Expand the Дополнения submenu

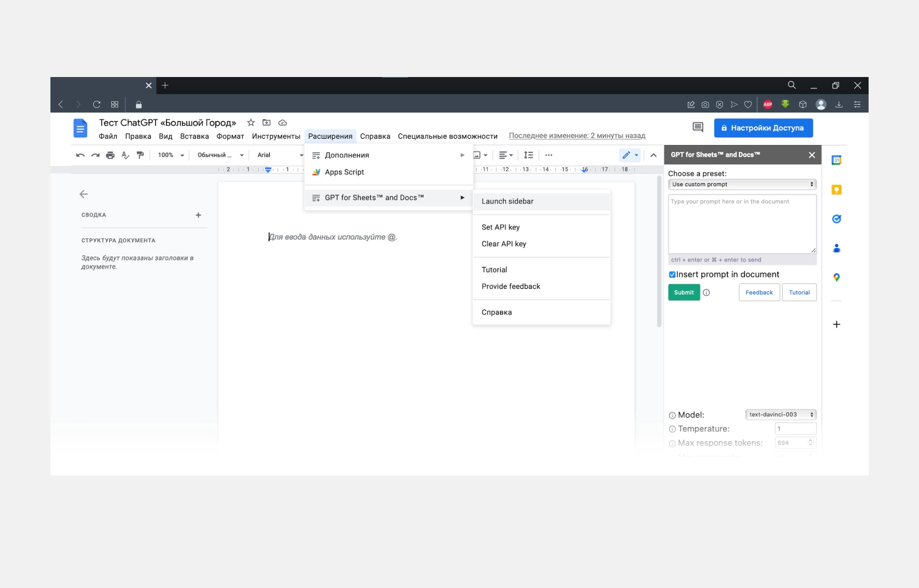click(389, 155)
